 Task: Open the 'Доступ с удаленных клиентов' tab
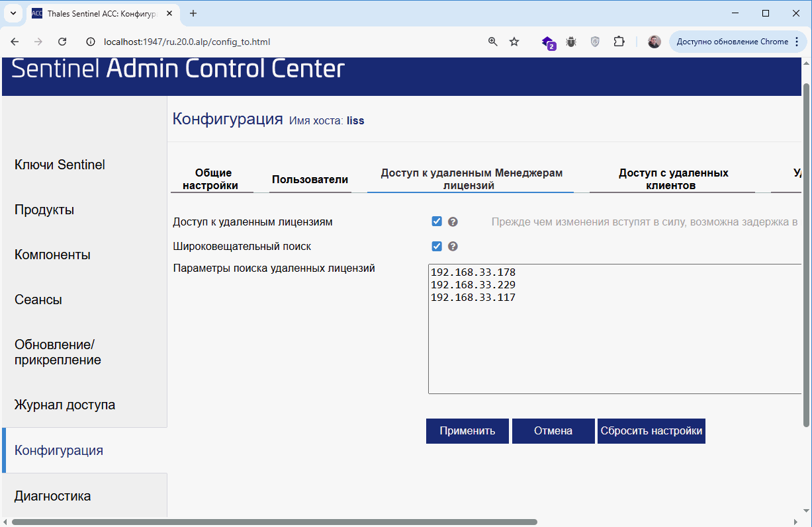(672, 179)
